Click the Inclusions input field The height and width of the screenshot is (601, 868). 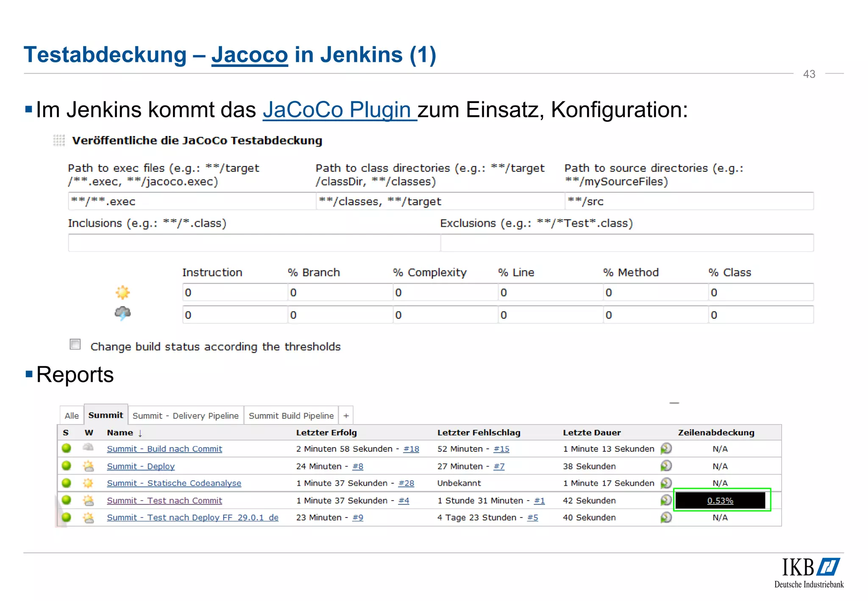[254, 243]
